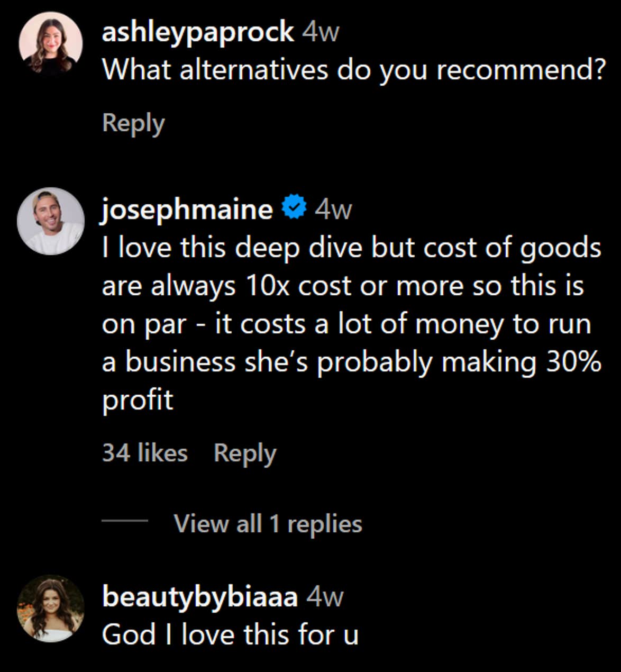
Task: Reply to josephmaine's comment
Action: click(x=244, y=453)
